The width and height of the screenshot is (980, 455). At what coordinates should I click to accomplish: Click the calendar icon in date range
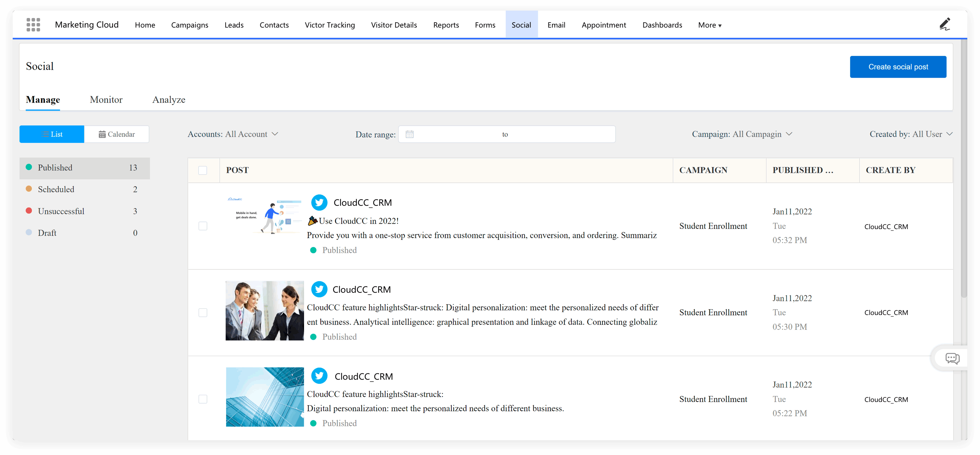[409, 134]
